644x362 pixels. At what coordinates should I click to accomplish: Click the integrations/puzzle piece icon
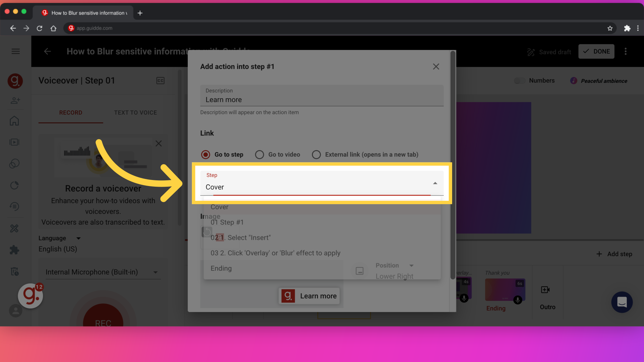click(x=15, y=250)
